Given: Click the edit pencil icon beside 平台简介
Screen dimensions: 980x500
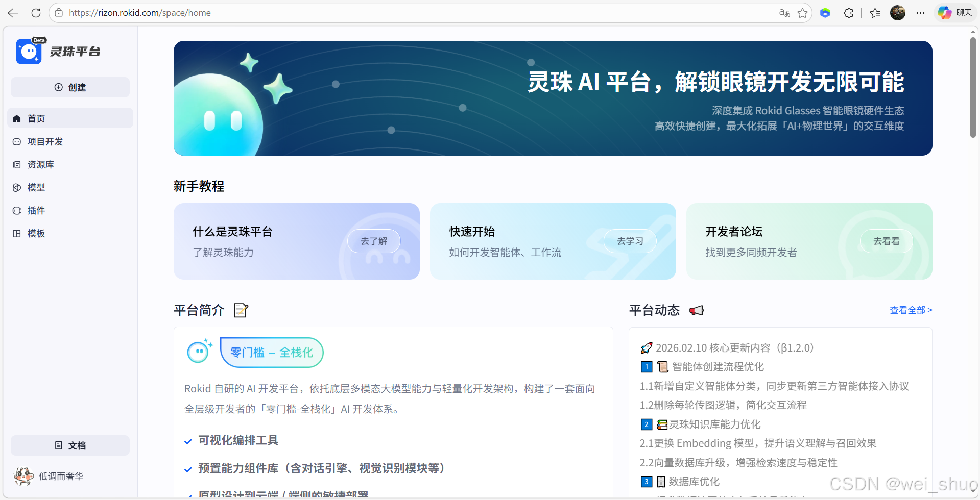Looking at the screenshot, I should pyautogui.click(x=241, y=310).
